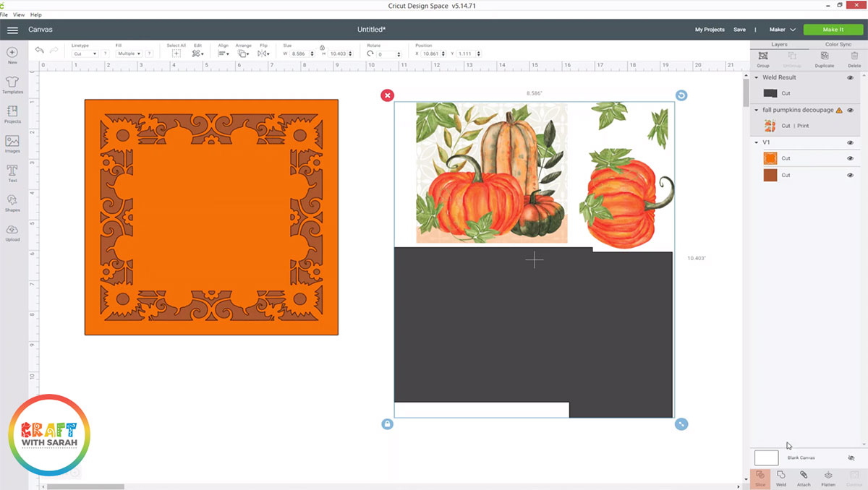Viewport: 868px width, 490px height.
Task: Select the brown layer color swatch
Action: pos(770,175)
